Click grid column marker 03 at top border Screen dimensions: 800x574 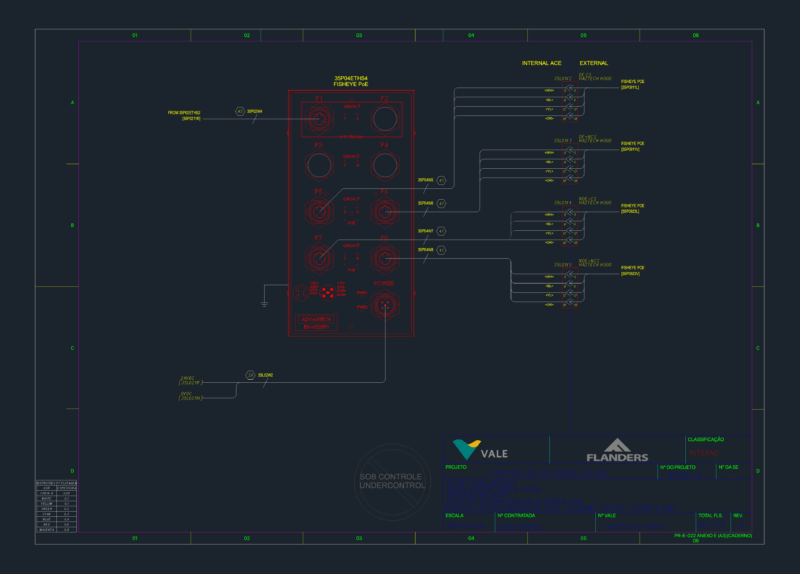click(x=359, y=35)
